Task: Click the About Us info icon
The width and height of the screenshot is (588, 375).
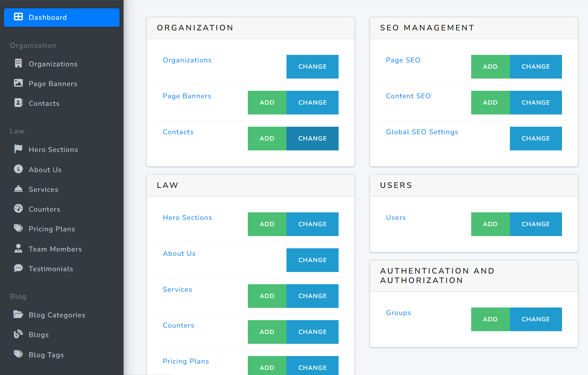Action: tap(18, 169)
